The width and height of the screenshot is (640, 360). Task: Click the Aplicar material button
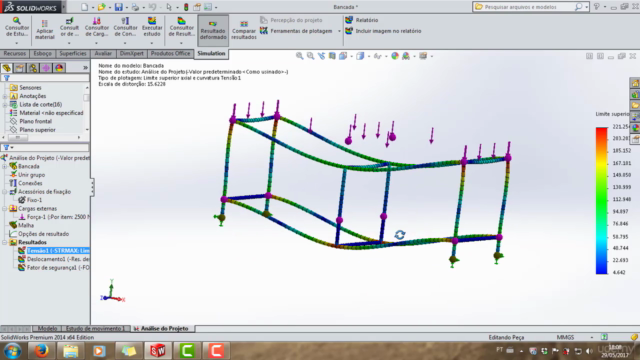44,30
